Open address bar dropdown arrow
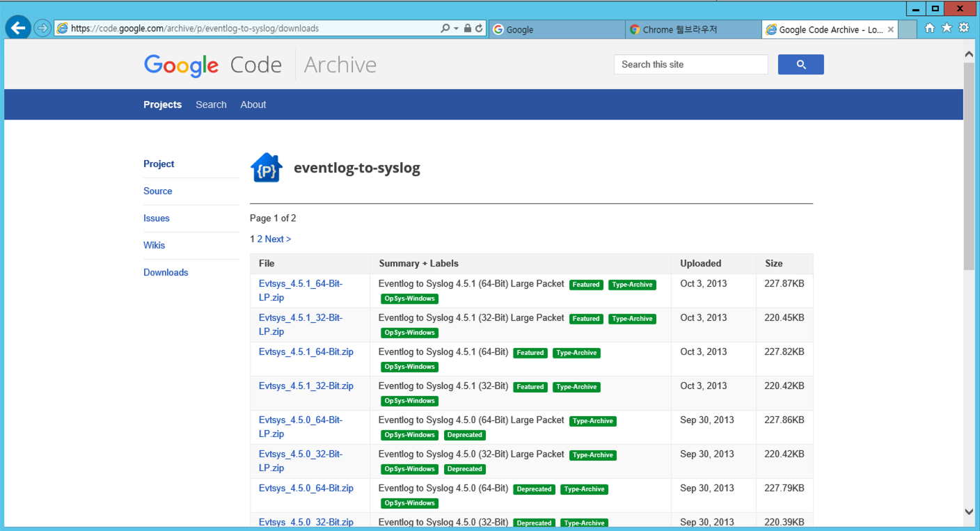This screenshot has height=531, width=980. 456,29
